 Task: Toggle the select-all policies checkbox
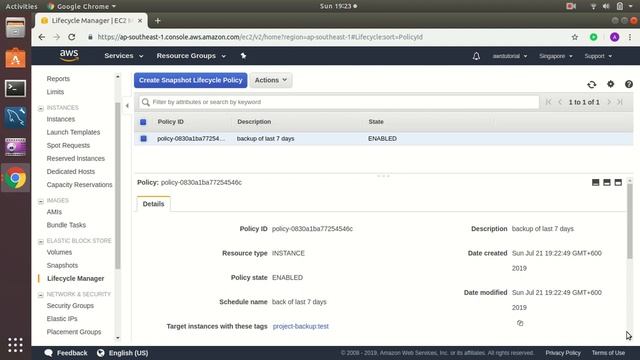point(143,122)
